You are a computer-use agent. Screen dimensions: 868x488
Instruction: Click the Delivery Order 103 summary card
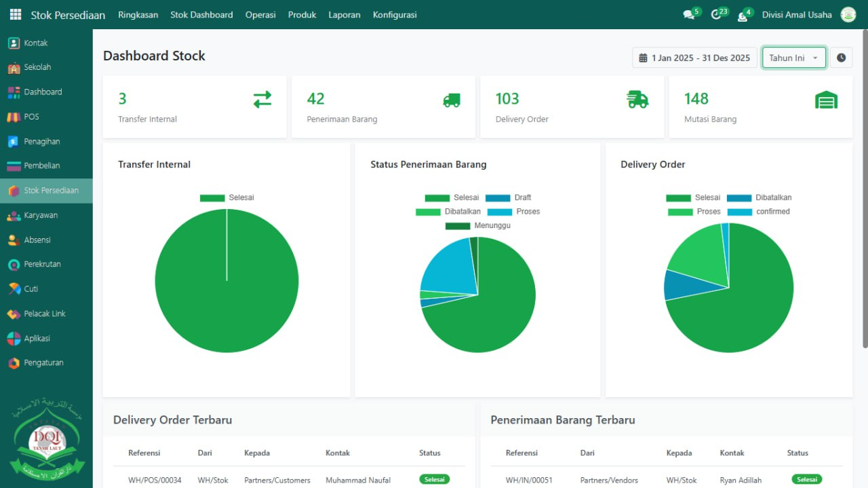point(572,107)
